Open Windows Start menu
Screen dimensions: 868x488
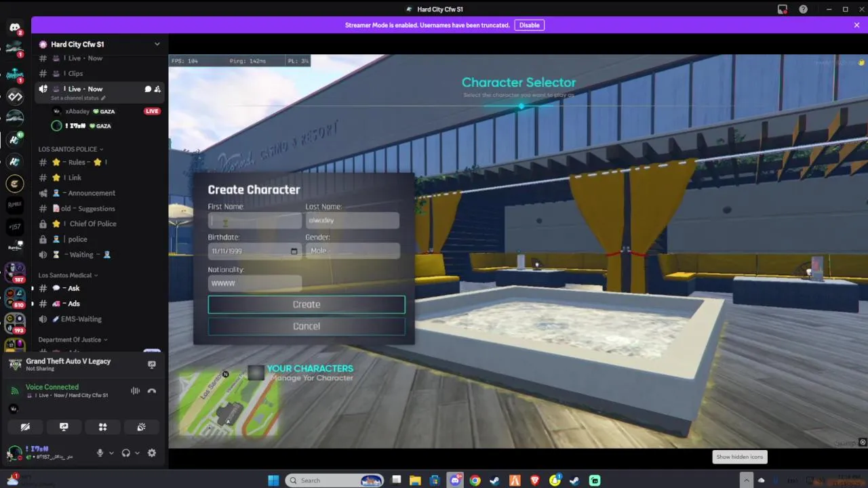pos(273,481)
